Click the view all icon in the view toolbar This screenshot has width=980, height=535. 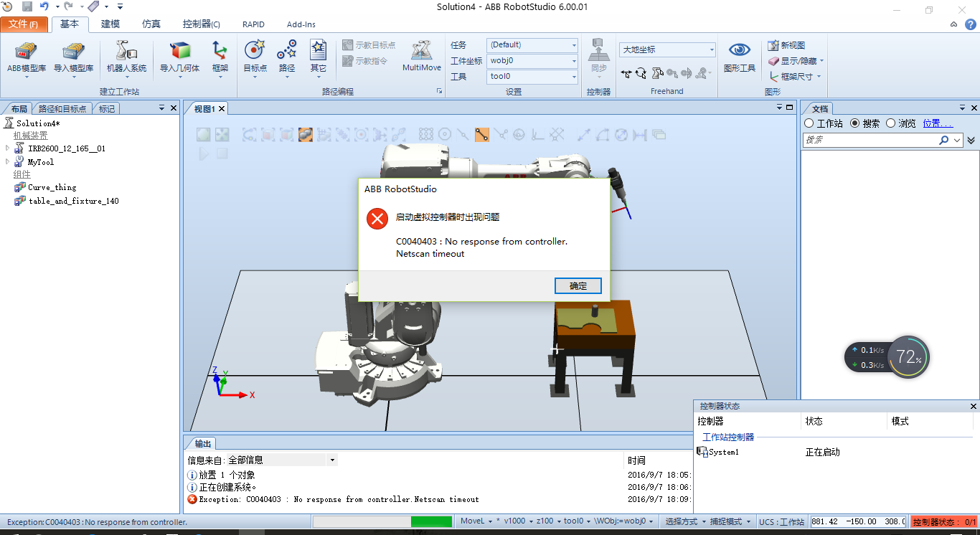coord(204,134)
